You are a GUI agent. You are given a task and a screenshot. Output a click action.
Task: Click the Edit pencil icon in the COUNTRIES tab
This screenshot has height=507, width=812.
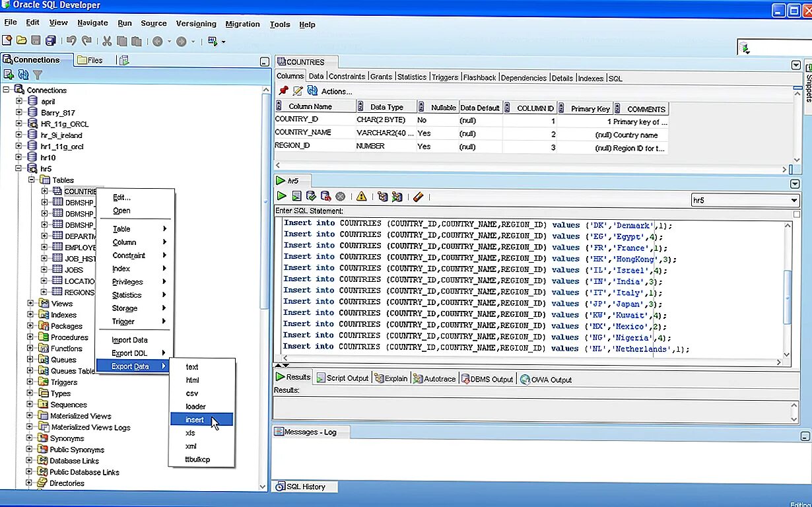tap(298, 91)
